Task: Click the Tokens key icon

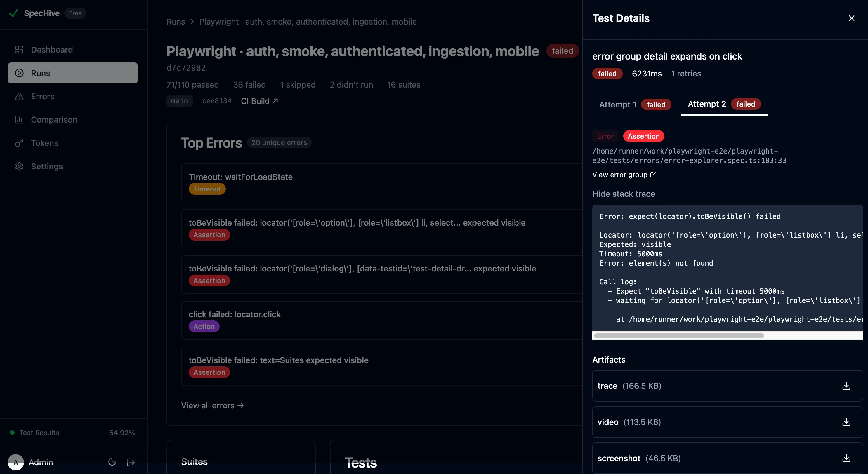Action: (19, 143)
